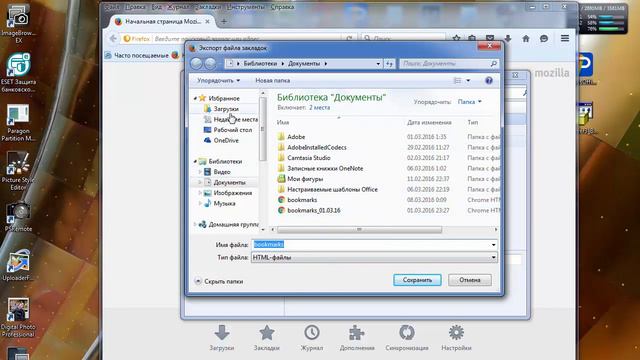The width and height of the screenshot is (640, 360).
Task: Click the file list horizontal scrollbar
Action: pos(359,229)
